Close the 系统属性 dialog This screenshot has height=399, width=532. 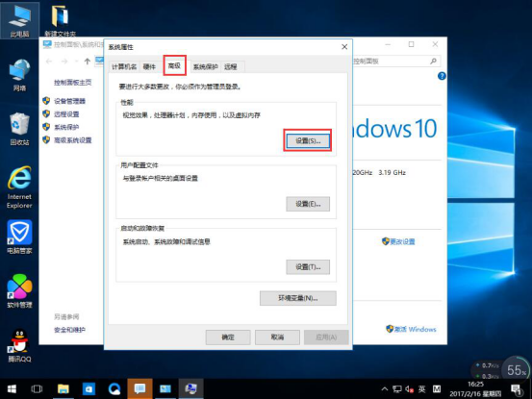[344, 47]
